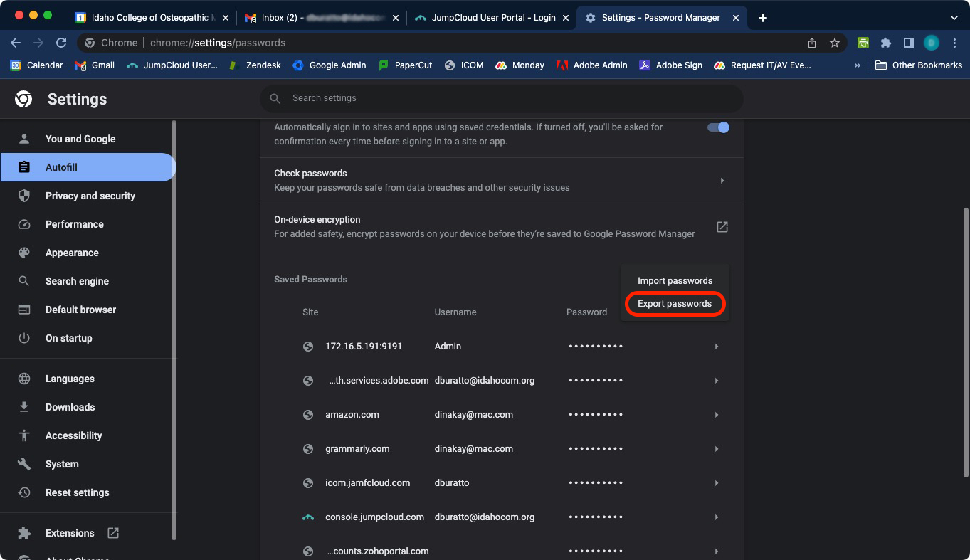
Task: Open a new tab with plus button
Action: (x=763, y=18)
